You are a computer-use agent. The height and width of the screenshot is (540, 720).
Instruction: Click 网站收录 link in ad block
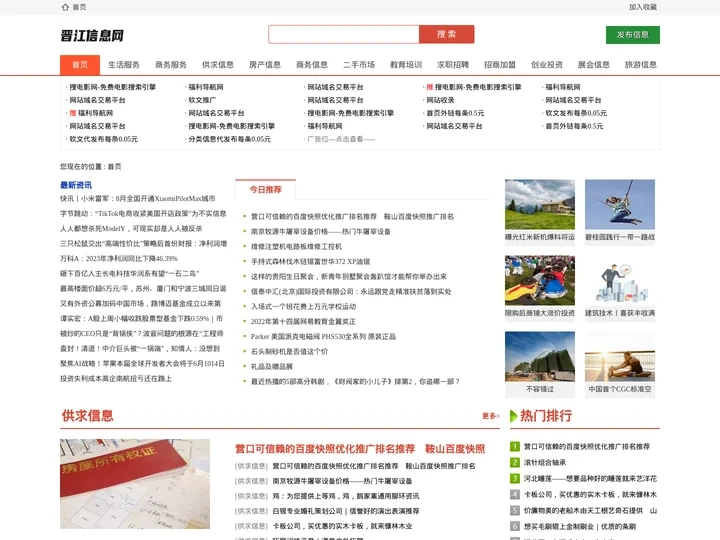(440, 100)
